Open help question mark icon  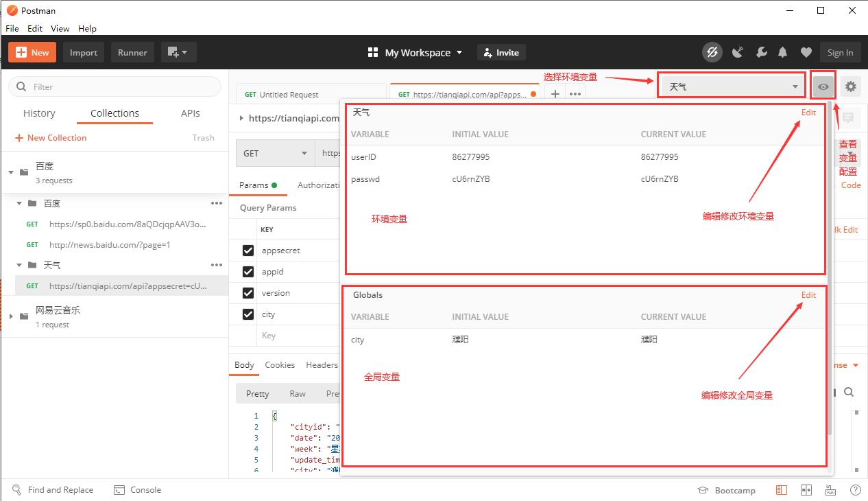[x=856, y=490]
